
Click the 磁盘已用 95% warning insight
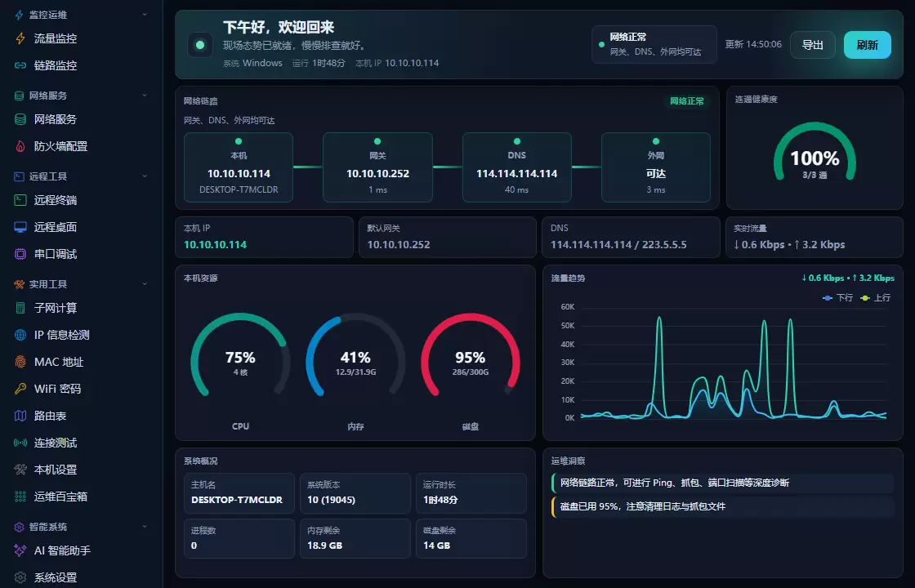click(x=723, y=506)
